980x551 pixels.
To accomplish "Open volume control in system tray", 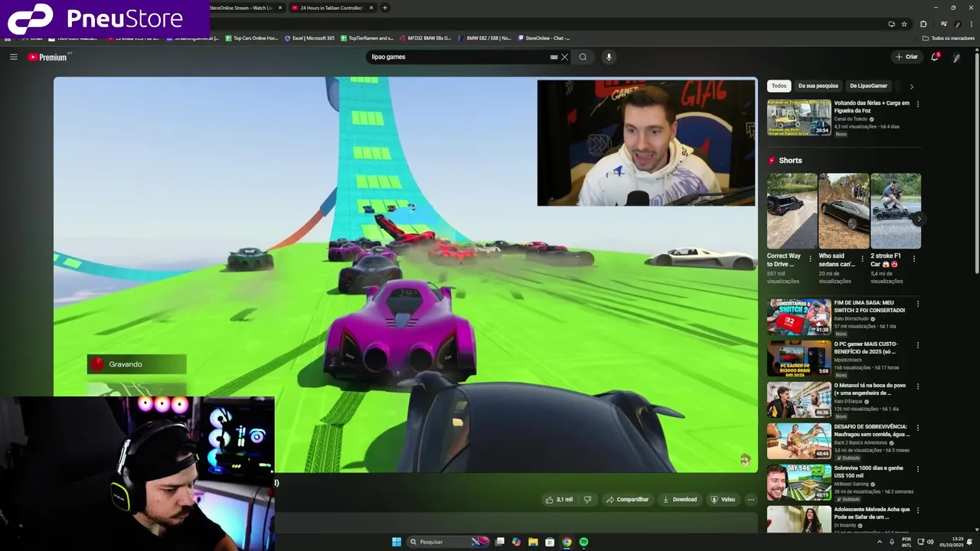I will [x=930, y=542].
